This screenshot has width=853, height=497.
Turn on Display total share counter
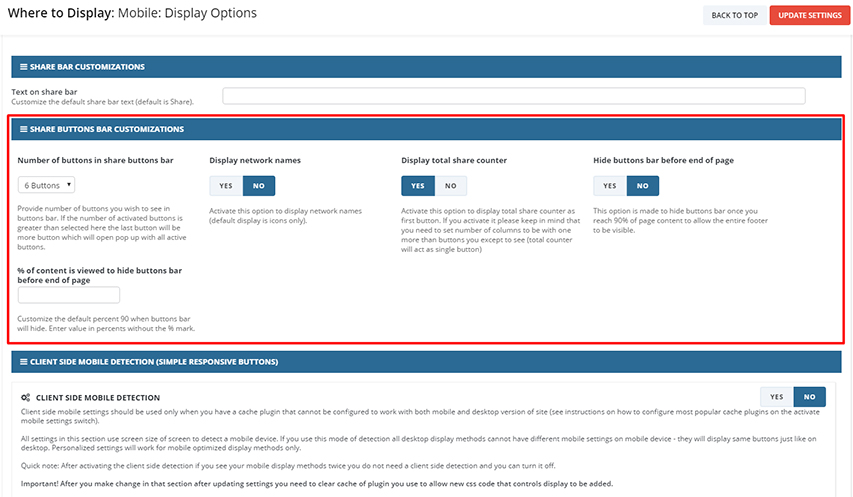point(417,186)
